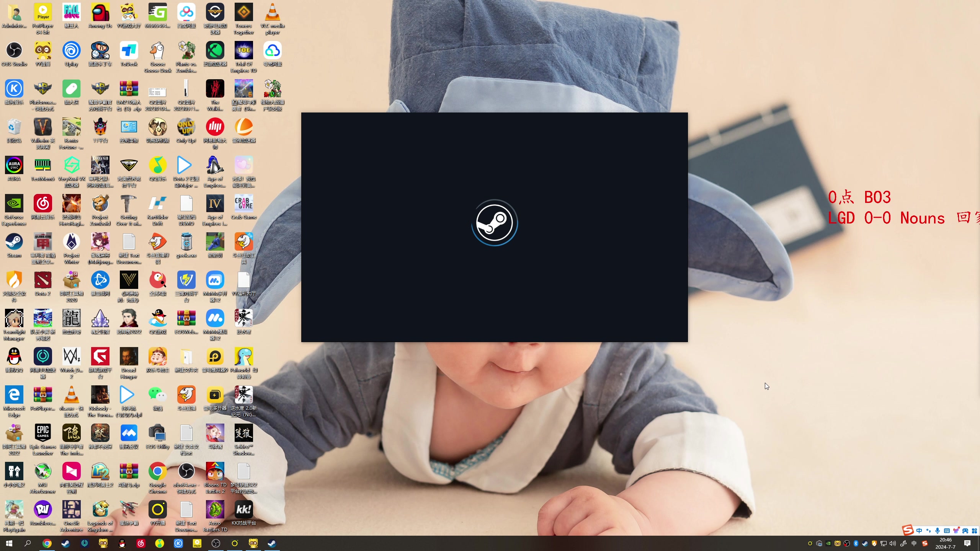Open the Microsoft Edge desktop icon
The height and width of the screenshot is (551, 980).
point(14,395)
